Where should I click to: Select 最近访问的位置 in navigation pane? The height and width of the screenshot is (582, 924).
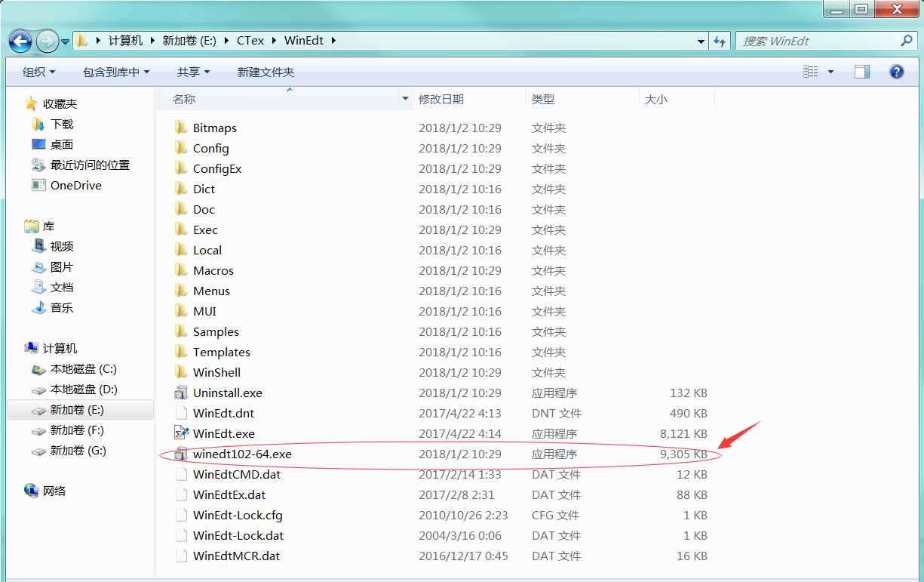click(x=90, y=165)
